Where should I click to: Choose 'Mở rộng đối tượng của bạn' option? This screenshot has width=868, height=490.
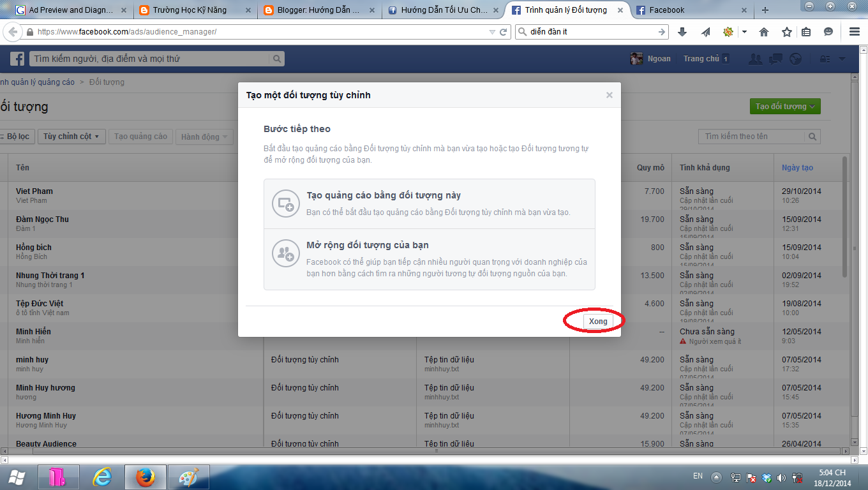click(x=430, y=259)
